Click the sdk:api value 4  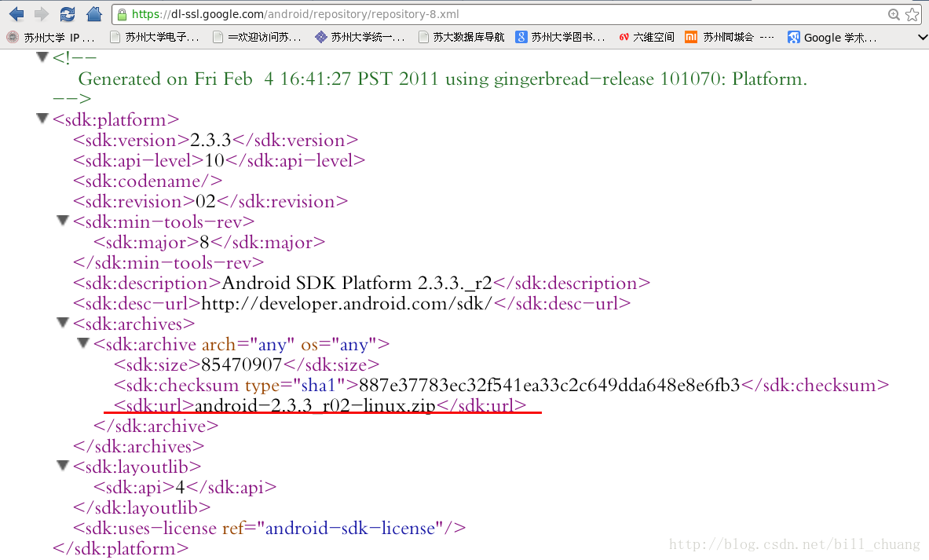[180, 488]
